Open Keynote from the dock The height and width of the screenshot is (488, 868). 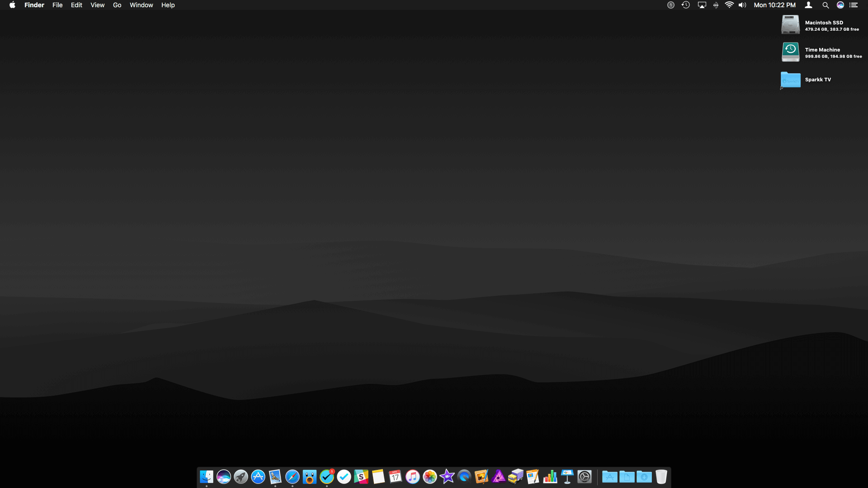click(x=567, y=477)
